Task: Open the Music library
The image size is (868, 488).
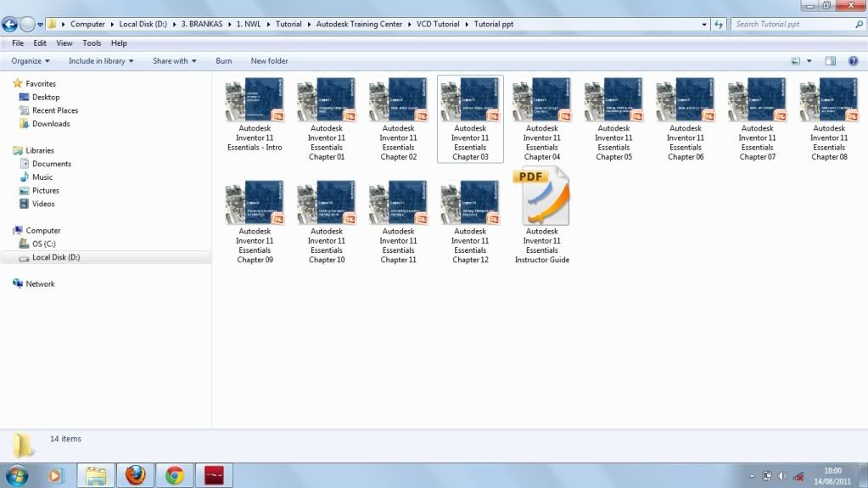Action: click(36, 177)
